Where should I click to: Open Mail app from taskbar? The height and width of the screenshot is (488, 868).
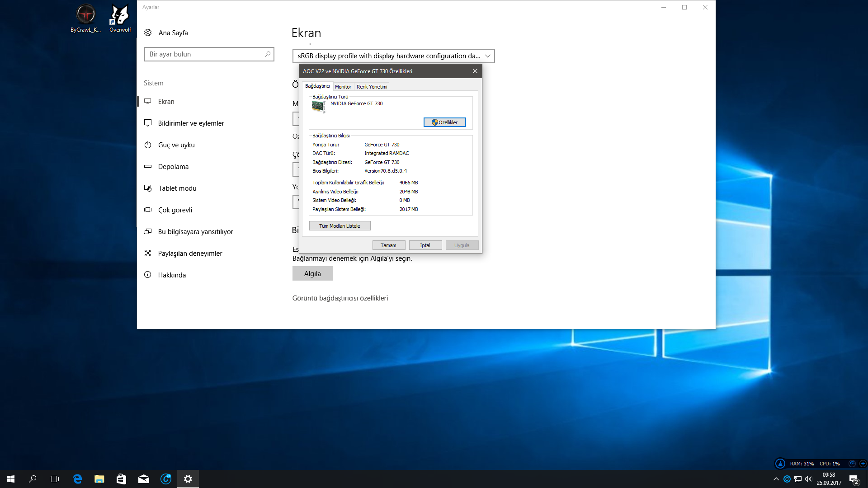pyautogui.click(x=144, y=479)
